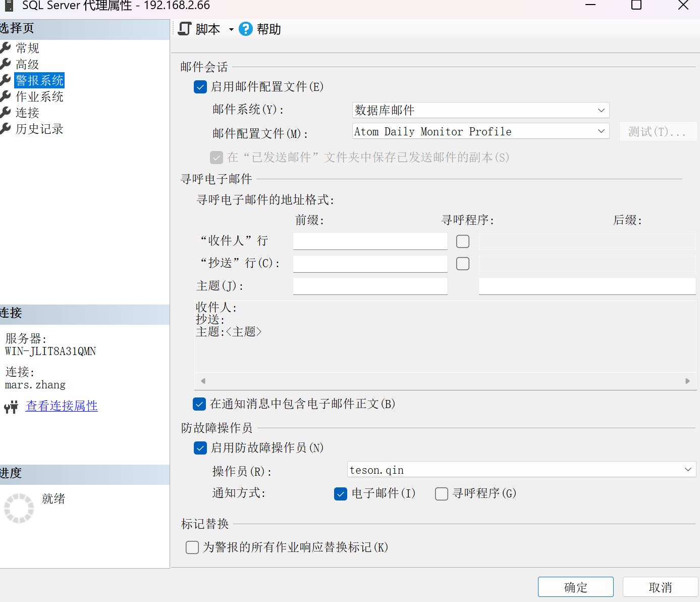Click the wrench icon beside 常规
Screen dimensions: 700x602
click(6, 47)
